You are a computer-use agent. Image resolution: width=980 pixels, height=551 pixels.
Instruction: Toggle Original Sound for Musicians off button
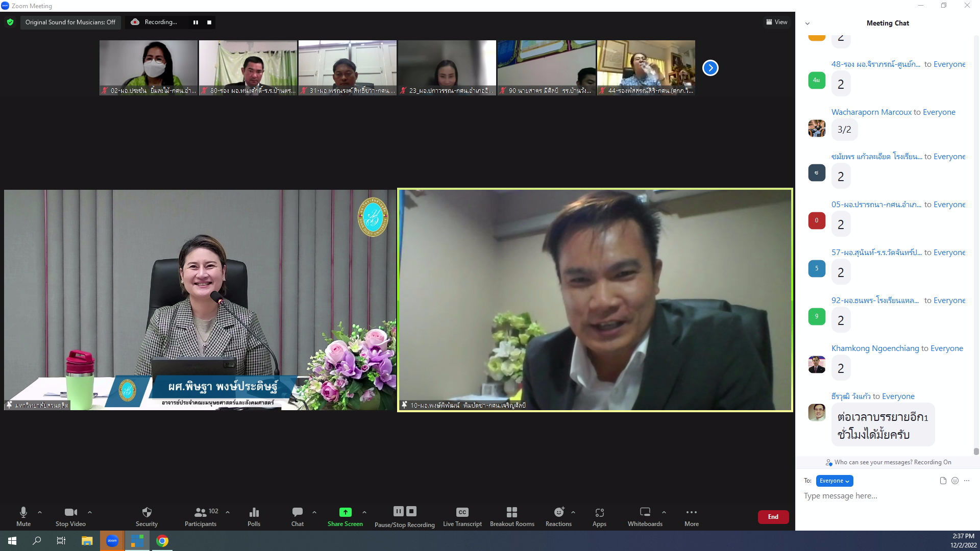70,22
